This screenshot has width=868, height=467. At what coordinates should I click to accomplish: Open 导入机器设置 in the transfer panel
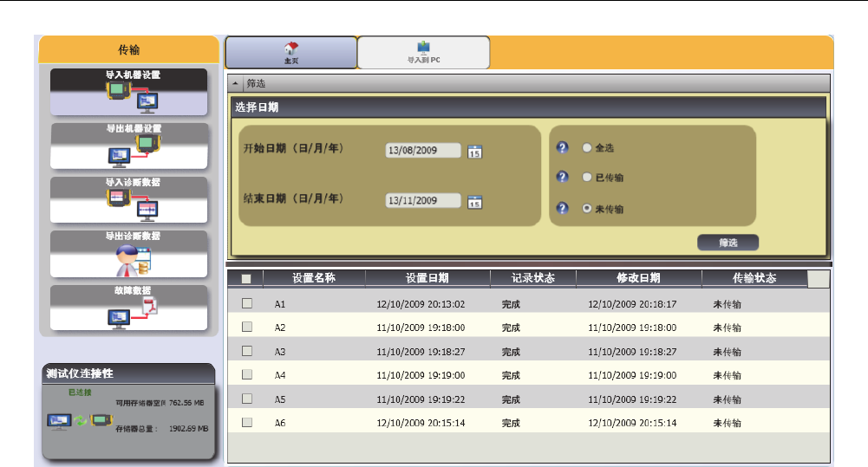pos(129,92)
